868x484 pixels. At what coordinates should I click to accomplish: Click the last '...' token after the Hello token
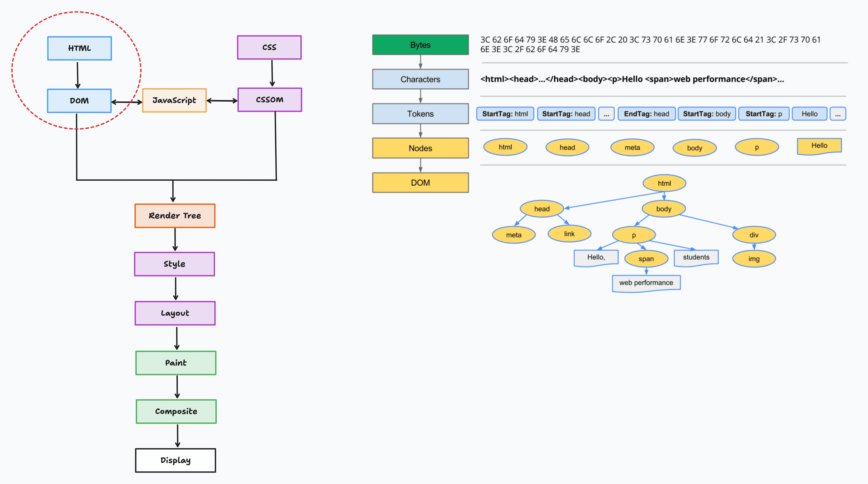pos(838,114)
